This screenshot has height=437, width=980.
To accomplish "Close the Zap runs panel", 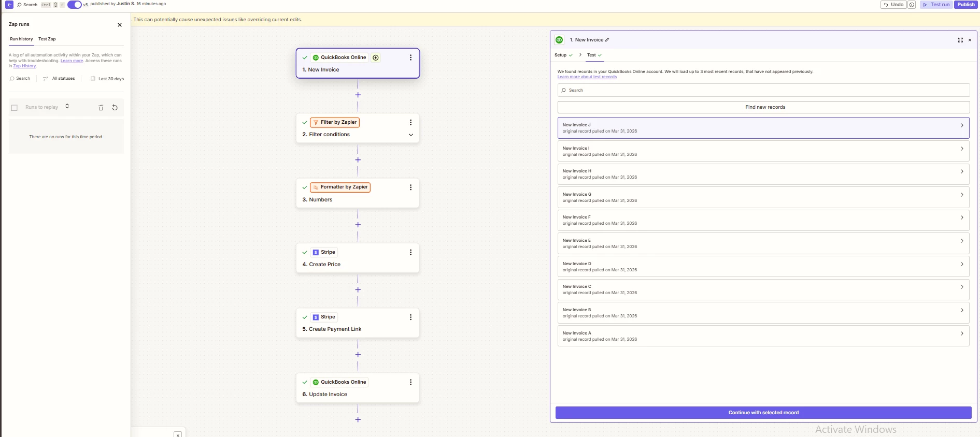I will (x=120, y=25).
